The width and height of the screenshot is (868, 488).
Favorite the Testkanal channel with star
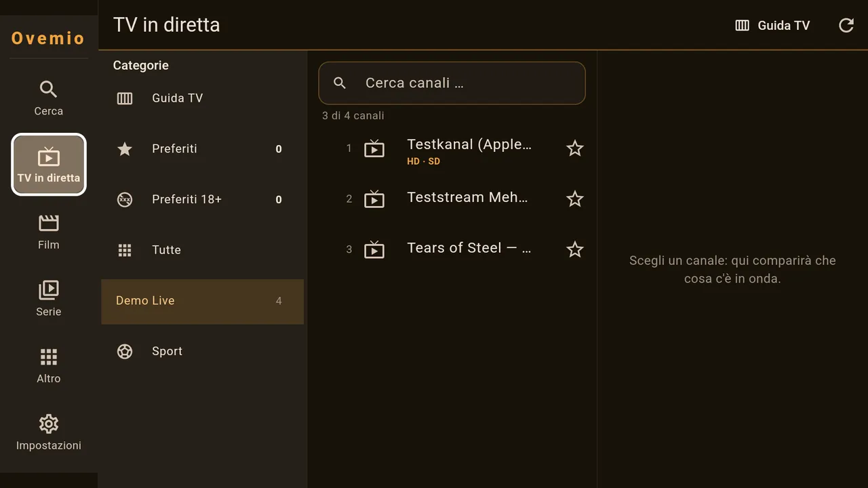click(x=574, y=148)
